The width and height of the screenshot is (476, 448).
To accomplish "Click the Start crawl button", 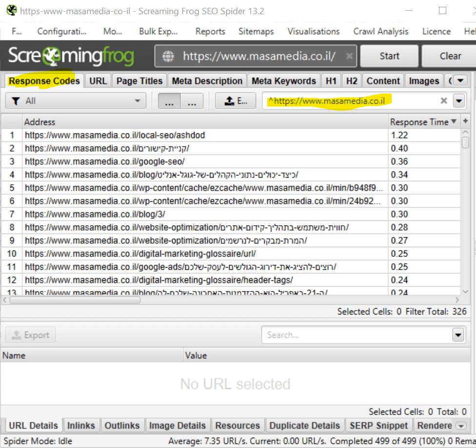I will click(389, 56).
